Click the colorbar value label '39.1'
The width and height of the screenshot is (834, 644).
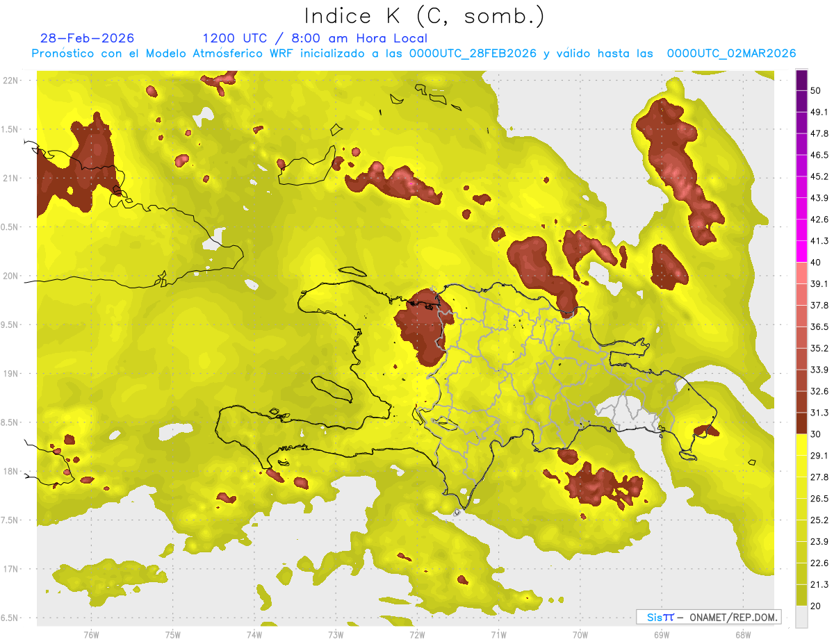click(819, 283)
